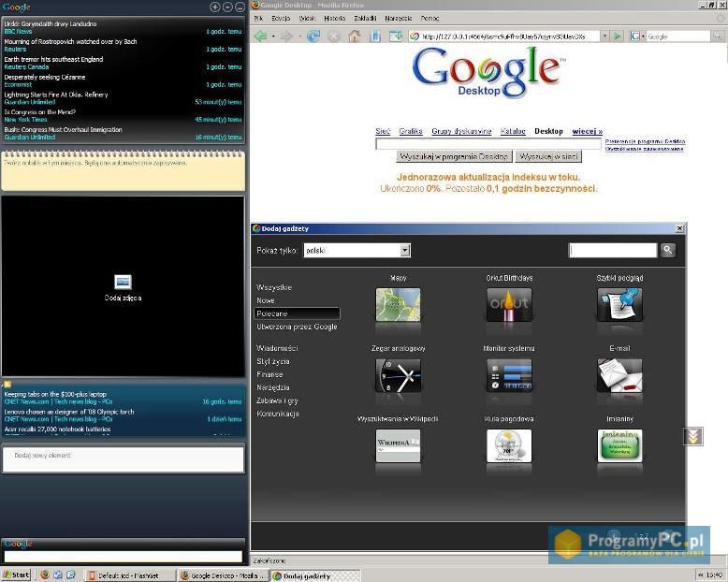This screenshot has height=582, width=728.
Task: Click 'Wyszukaj w programie Desktop' button
Action: pos(454,157)
